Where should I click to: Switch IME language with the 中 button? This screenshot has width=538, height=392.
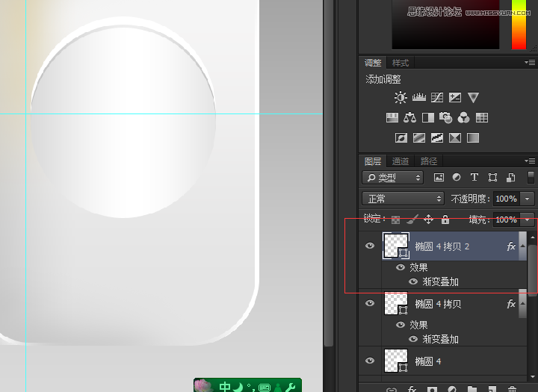(225, 388)
